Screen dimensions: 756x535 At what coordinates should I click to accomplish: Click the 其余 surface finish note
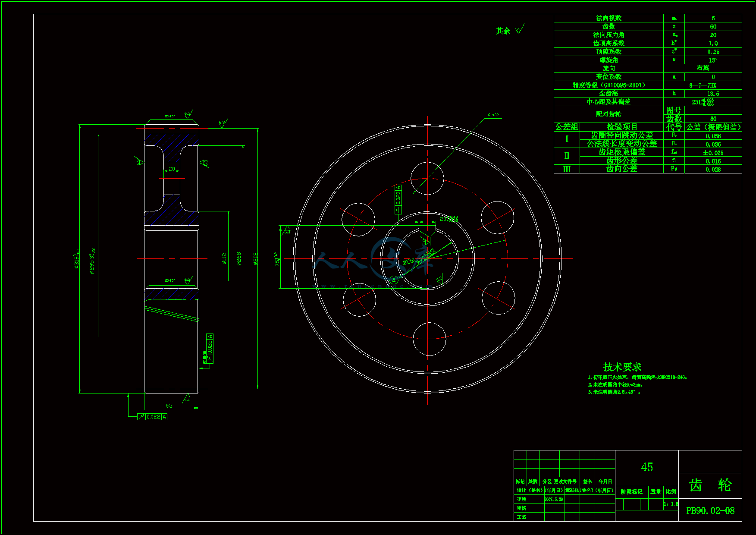pyautogui.click(x=503, y=31)
